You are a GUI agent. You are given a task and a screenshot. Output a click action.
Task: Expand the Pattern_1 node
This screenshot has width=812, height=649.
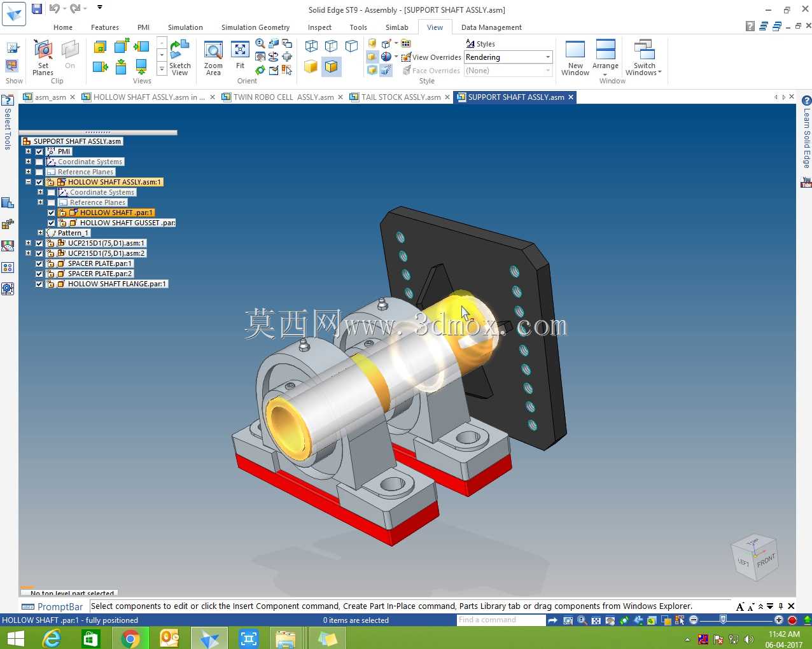pos(40,233)
